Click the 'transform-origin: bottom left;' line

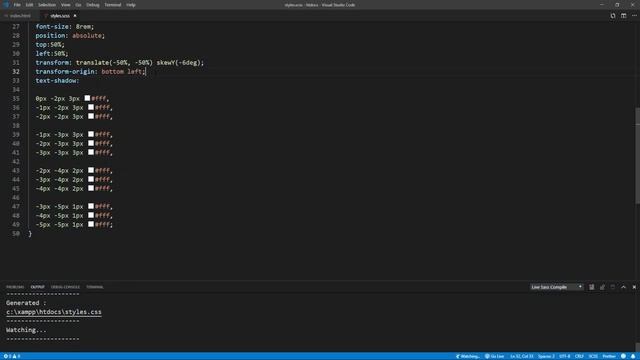pyautogui.click(x=90, y=71)
